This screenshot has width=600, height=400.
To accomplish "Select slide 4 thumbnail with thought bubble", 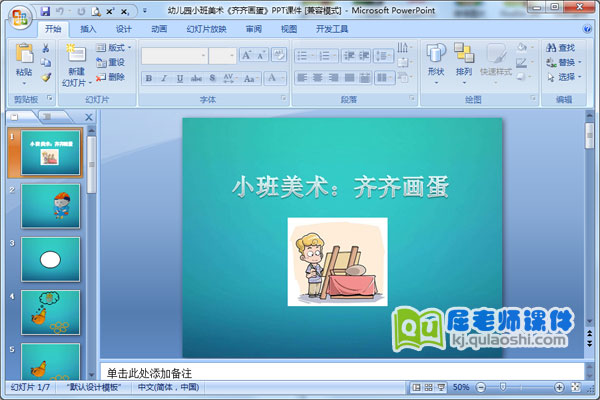I will pos(51,312).
